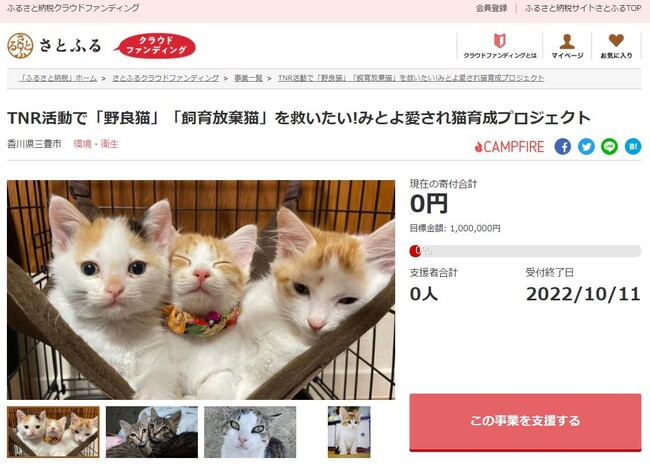Click the Satofuru logo icon
Image resolution: width=650 pixels, height=473 pixels.
20,46
